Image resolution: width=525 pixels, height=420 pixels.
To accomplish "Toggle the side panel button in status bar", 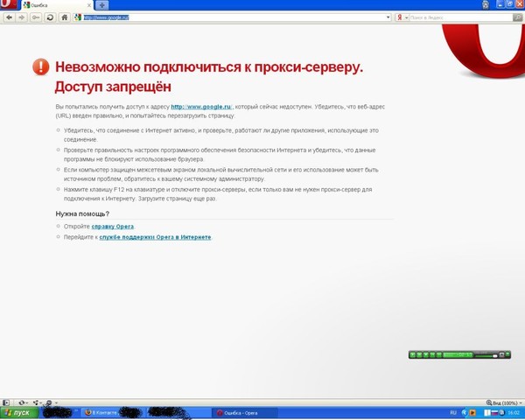I will [6, 402].
